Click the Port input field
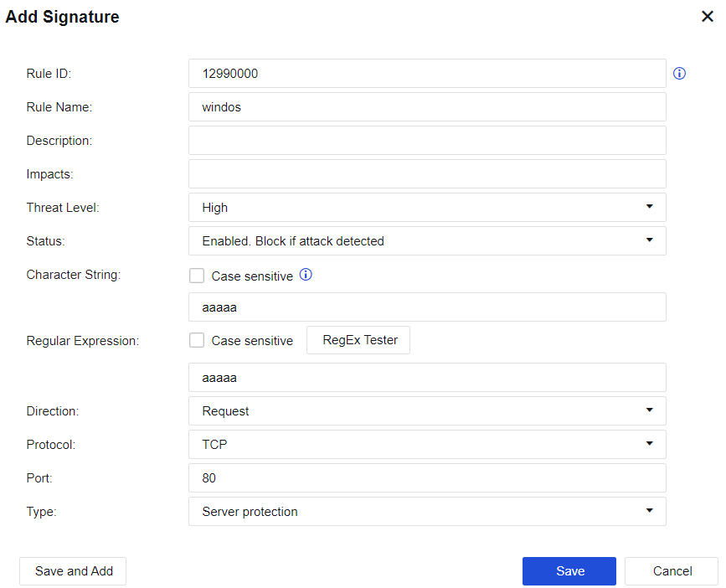This screenshot has height=588, width=726. (x=427, y=478)
